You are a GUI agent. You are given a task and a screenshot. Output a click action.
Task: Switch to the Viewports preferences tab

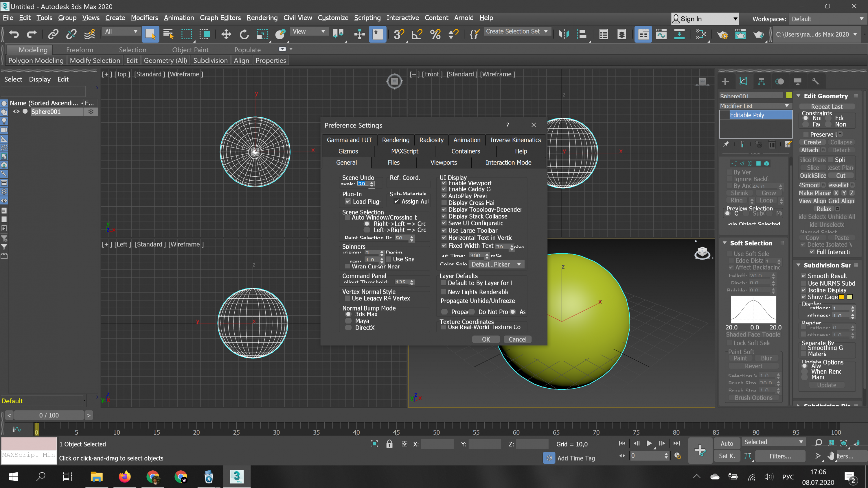pyautogui.click(x=444, y=163)
